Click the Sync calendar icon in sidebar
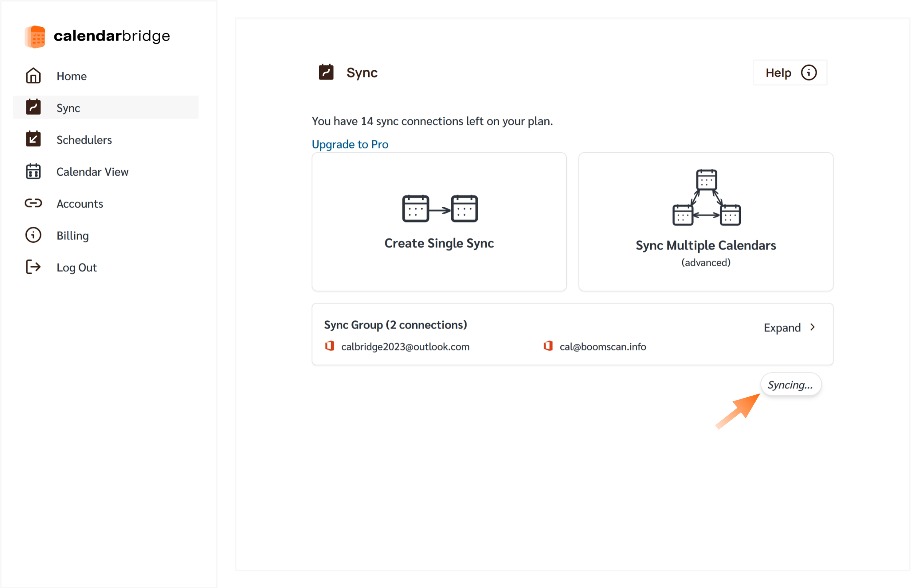The width and height of the screenshot is (917, 588). tap(33, 107)
